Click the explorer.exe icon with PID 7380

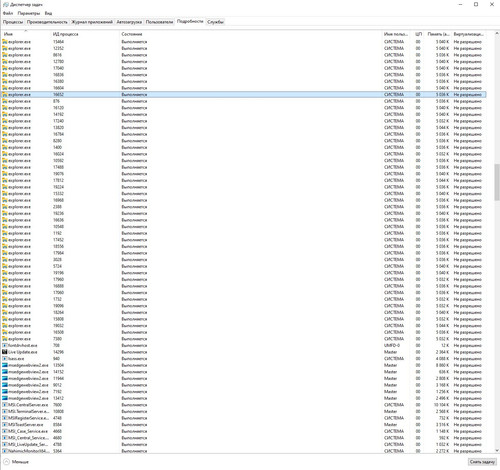(x=5, y=339)
